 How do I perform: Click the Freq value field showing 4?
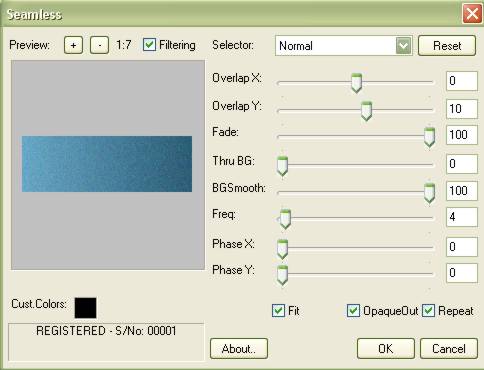[462, 217]
